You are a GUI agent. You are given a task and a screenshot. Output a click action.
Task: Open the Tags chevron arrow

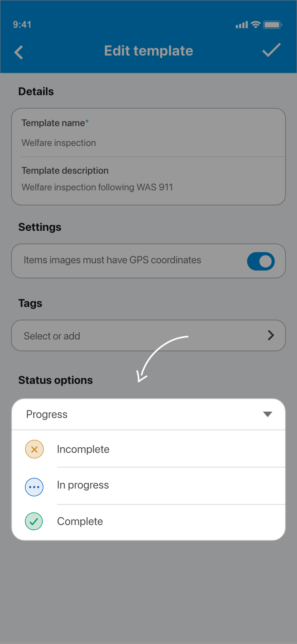coord(271,335)
